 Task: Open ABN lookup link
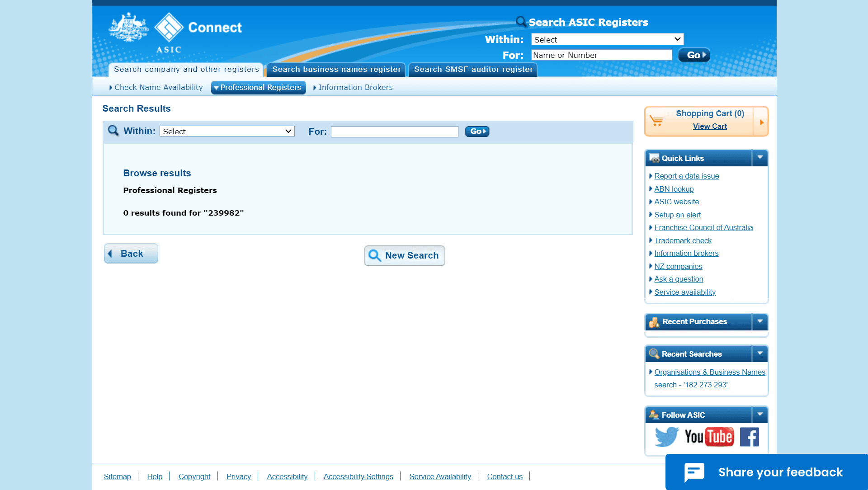674,189
